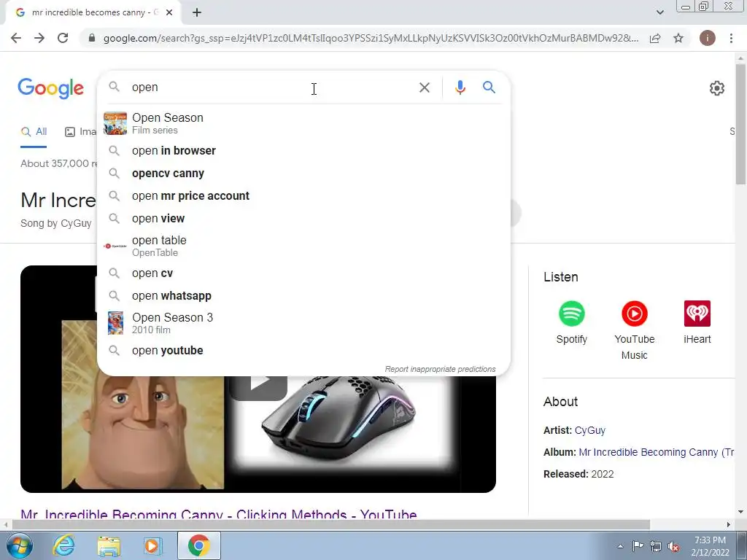
Task: Listen on iHeart
Action: tap(697, 323)
